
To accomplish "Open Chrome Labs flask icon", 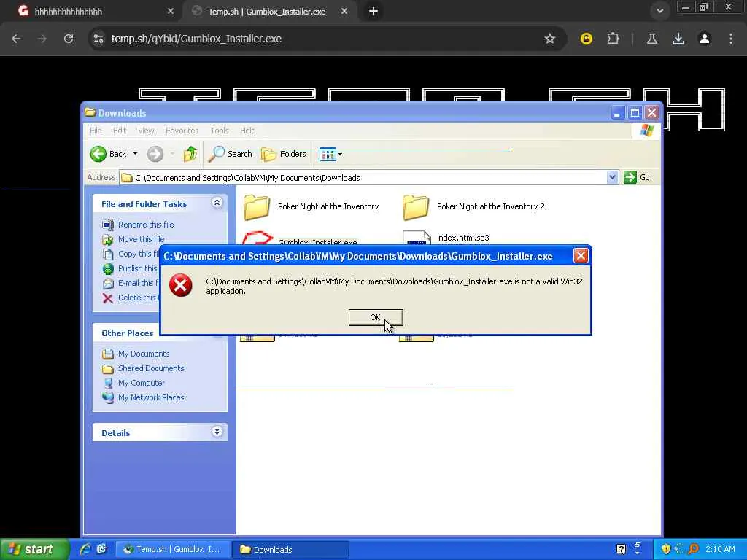I will point(652,39).
